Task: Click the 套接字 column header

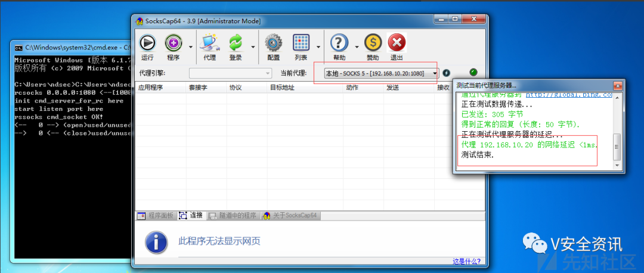Action: click(206, 88)
